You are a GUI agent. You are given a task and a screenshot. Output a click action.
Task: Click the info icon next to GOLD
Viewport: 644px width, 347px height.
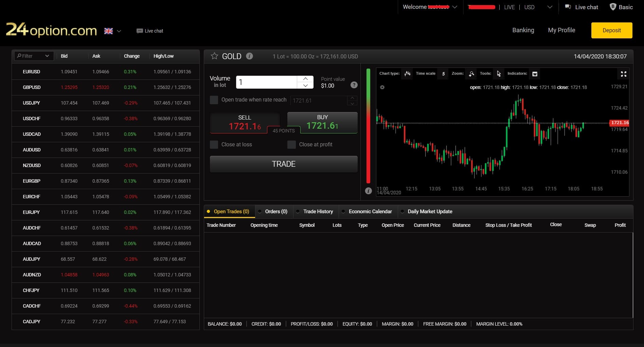pos(250,56)
